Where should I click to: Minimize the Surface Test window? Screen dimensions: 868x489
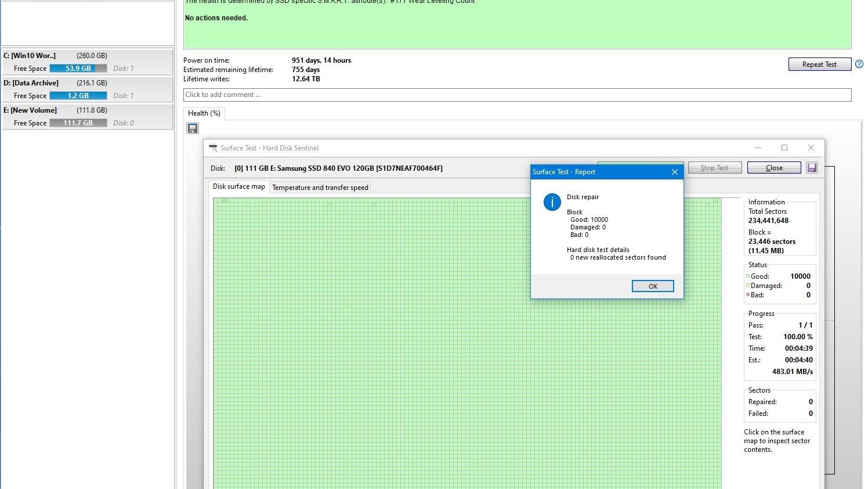tap(758, 148)
